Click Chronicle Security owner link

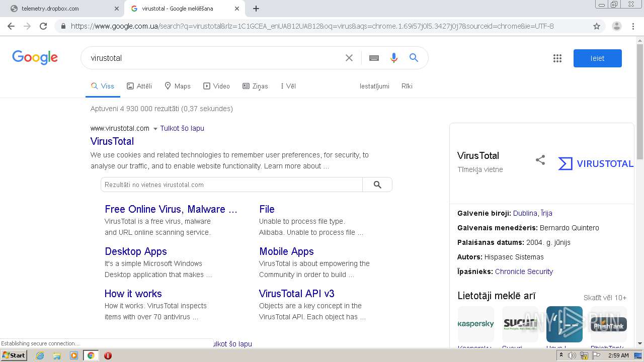click(524, 271)
